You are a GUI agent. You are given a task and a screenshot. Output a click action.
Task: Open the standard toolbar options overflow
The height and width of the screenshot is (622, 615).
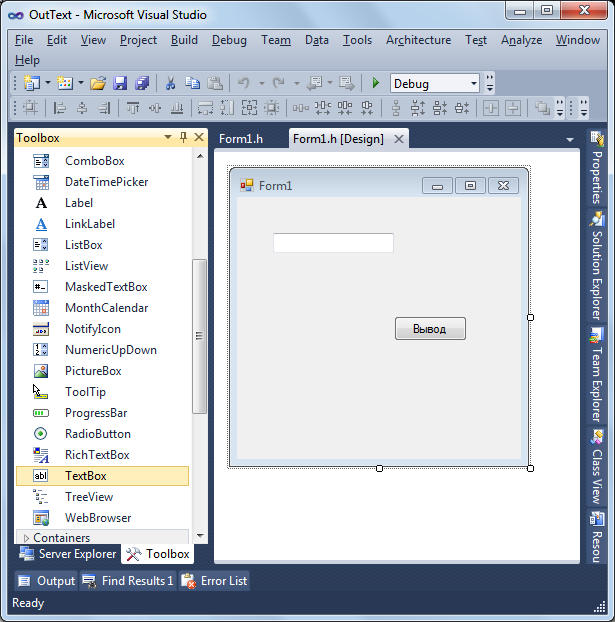click(x=490, y=83)
